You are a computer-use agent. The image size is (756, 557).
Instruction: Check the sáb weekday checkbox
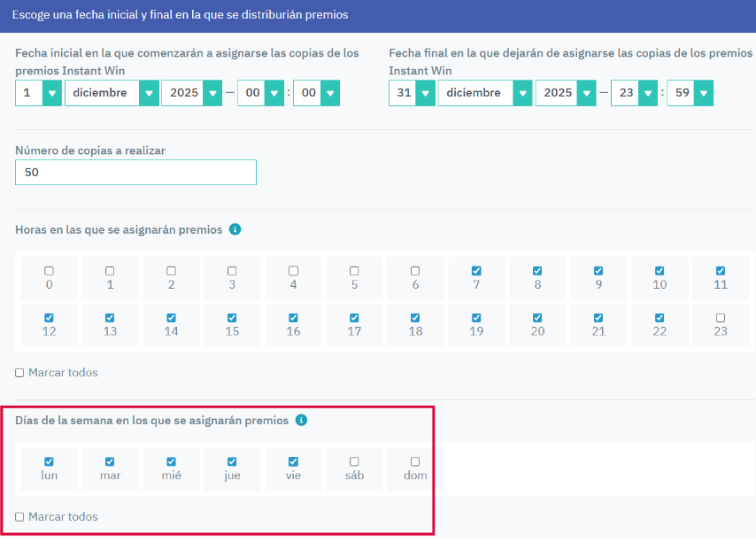(354, 461)
